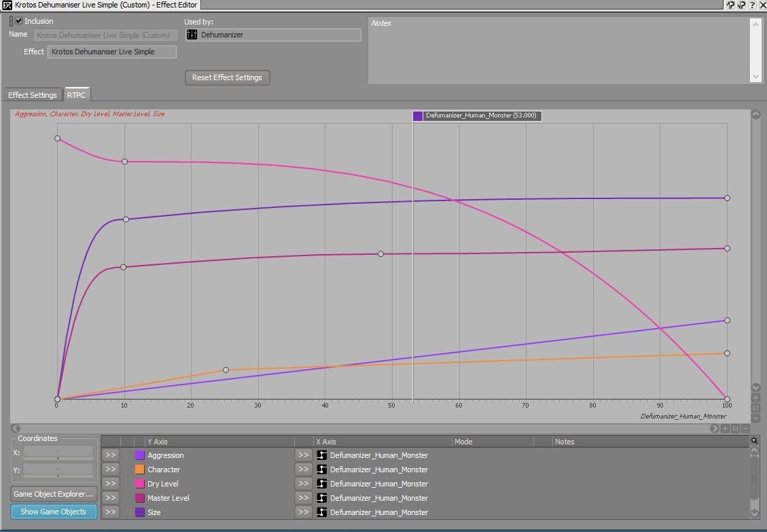This screenshot has width=767, height=532.
Task: Click the graph horizontal zoom-in plus icon
Action: click(x=726, y=429)
